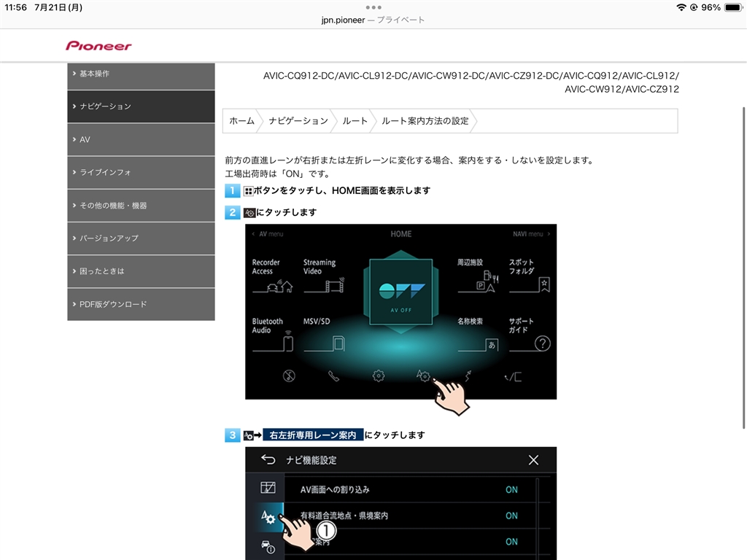This screenshot has height=560, width=747.
Task: Tap the car info tab icon in ナビ機能設定
Action: pyautogui.click(x=268, y=545)
